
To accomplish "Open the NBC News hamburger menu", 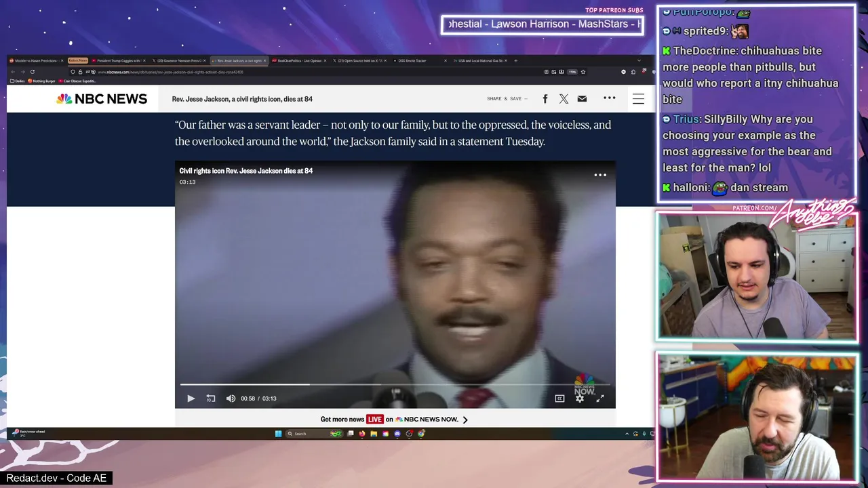I will pyautogui.click(x=639, y=99).
